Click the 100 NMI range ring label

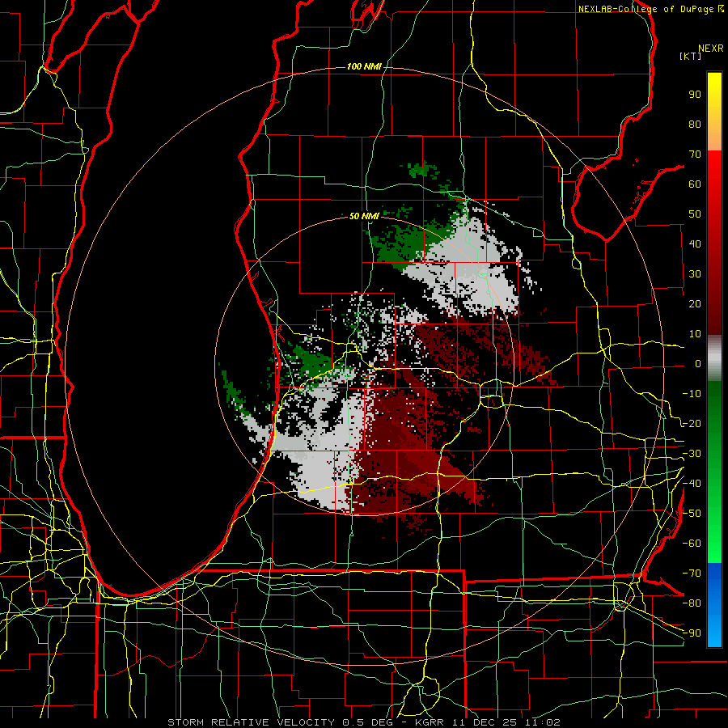tap(364, 66)
